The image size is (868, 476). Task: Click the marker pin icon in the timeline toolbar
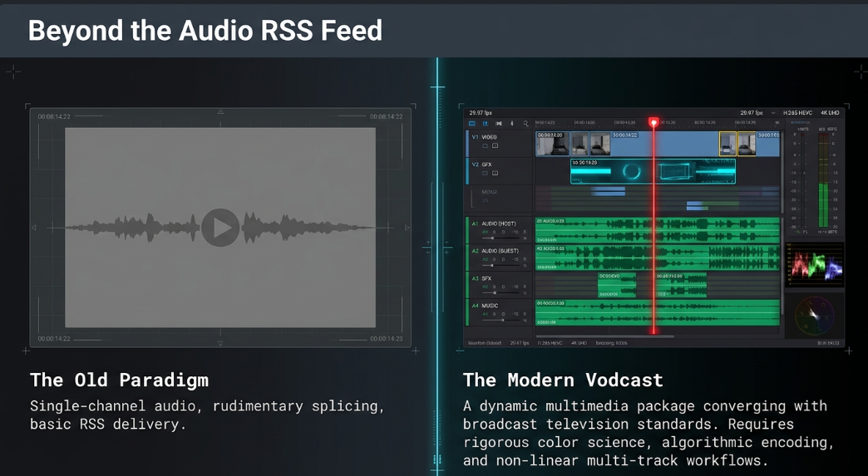[x=512, y=123]
